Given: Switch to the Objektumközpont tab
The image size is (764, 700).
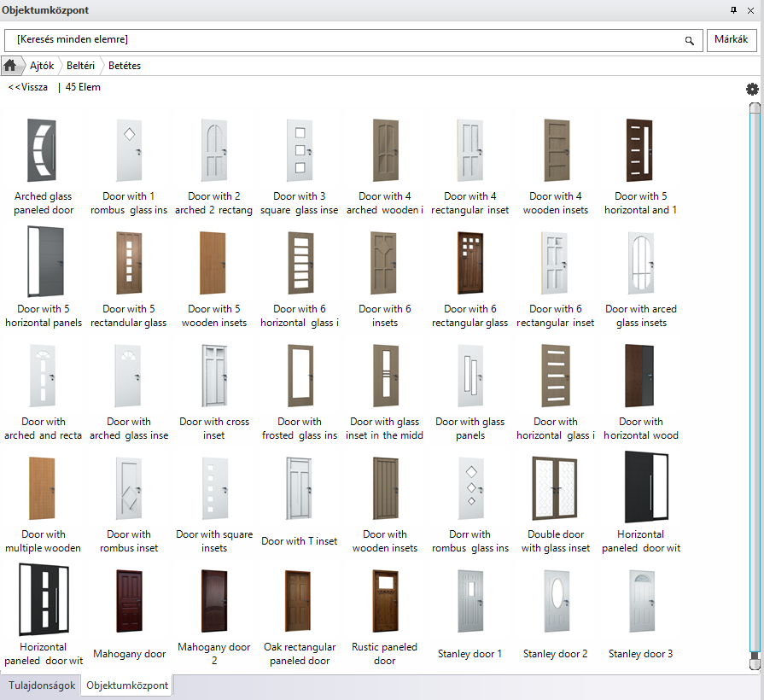Looking at the screenshot, I should 128,685.
